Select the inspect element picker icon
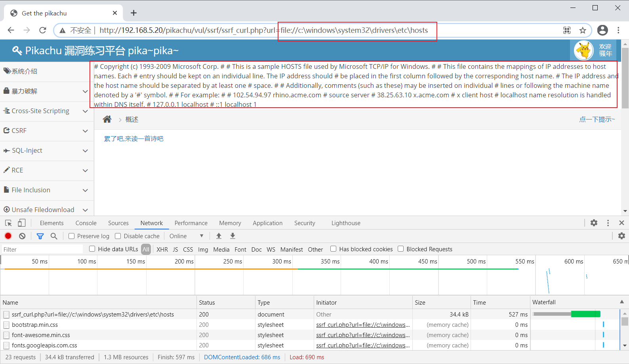Image resolution: width=629 pixels, height=364 pixels. 8,223
